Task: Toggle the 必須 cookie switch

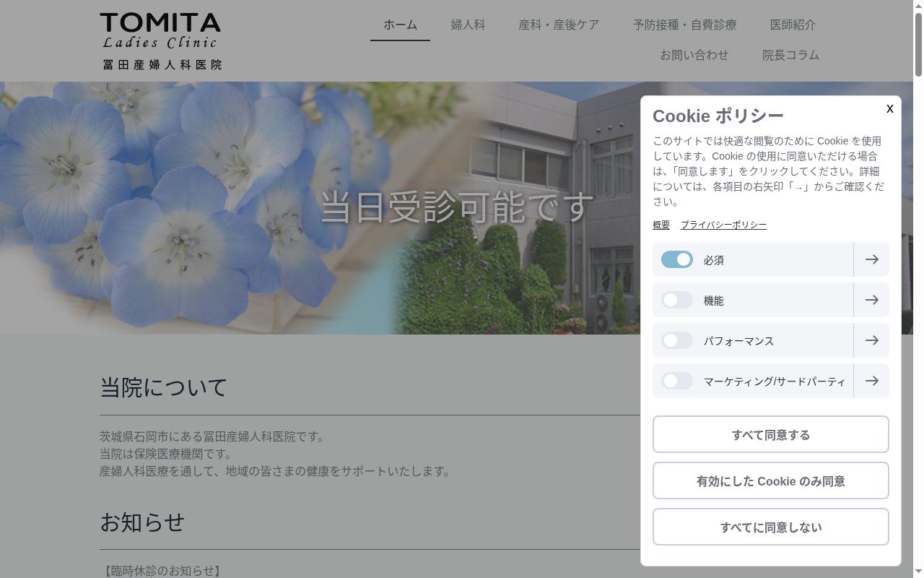Action: click(x=677, y=259)
